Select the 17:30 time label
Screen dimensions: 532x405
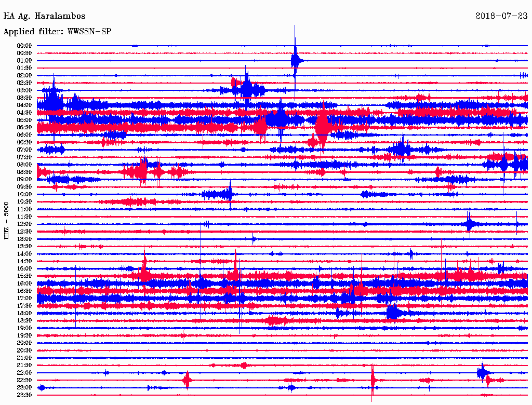click(24, 306)
